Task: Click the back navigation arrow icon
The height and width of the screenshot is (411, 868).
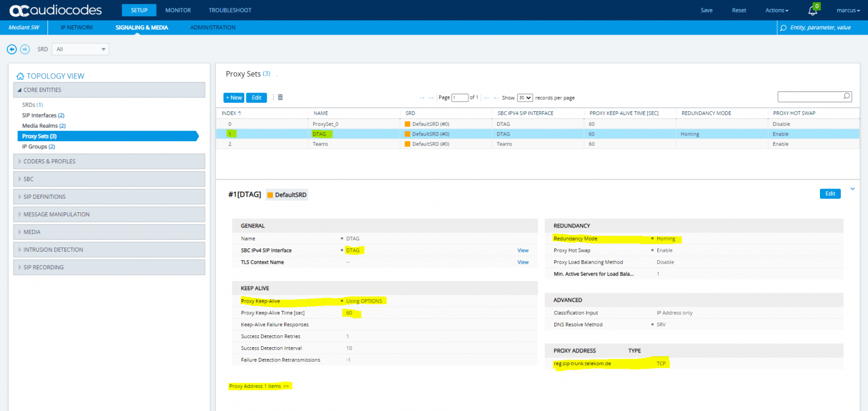Action: 11,49
